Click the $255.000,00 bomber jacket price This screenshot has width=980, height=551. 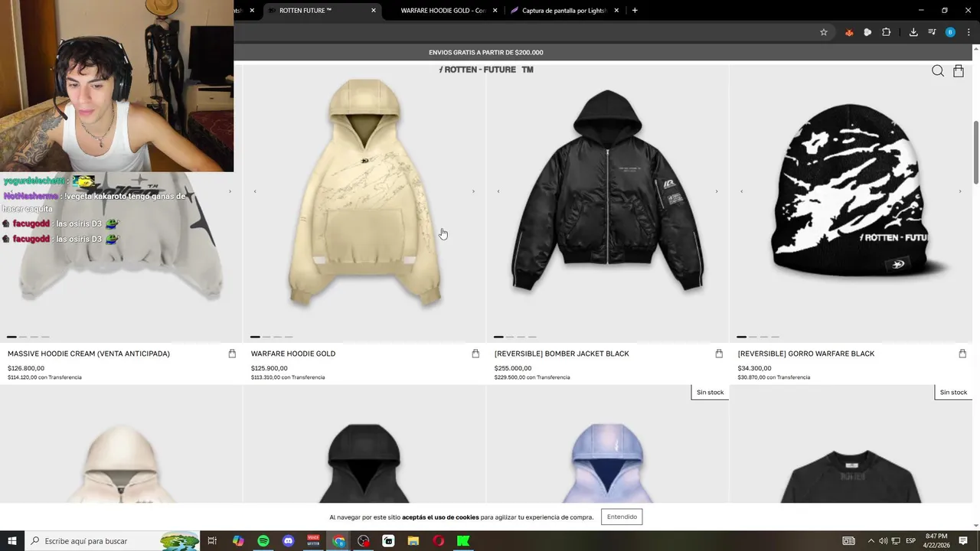(x=513, y=368)
